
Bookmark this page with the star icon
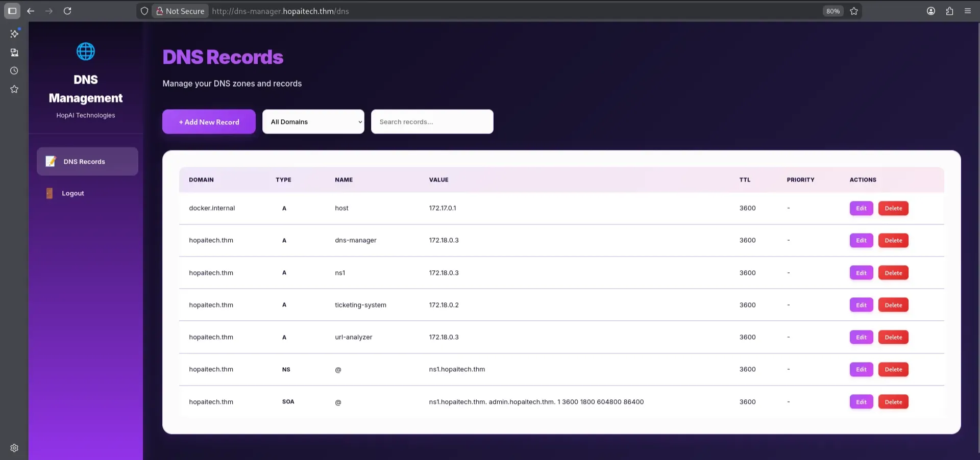point(854,11)
